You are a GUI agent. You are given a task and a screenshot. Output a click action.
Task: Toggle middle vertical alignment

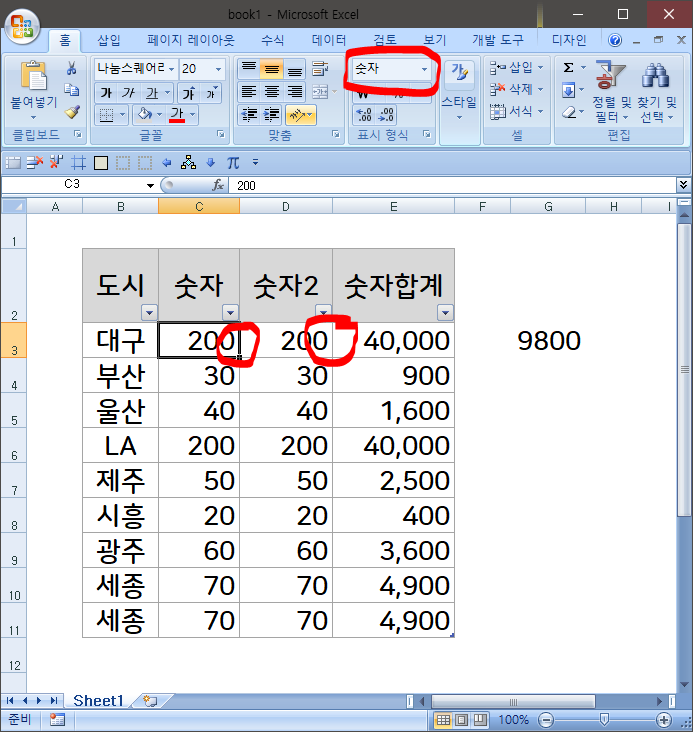[x=271, y=69]
